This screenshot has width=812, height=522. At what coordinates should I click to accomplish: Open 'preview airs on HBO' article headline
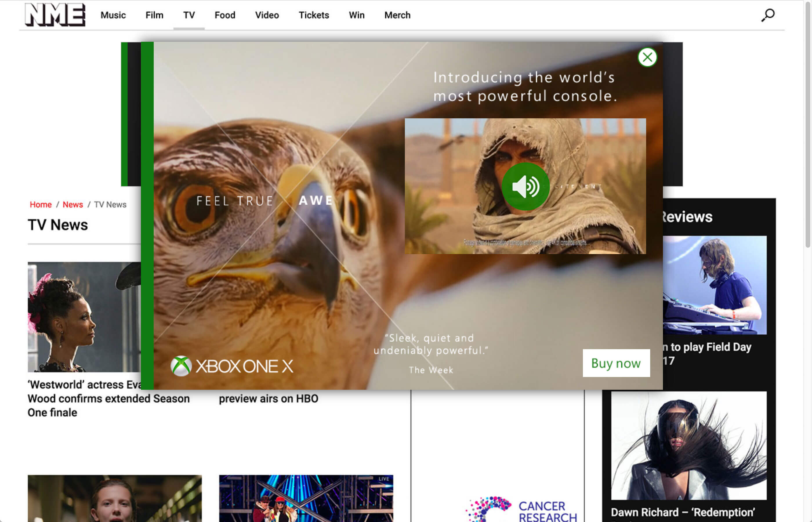(x=269, y=399)
